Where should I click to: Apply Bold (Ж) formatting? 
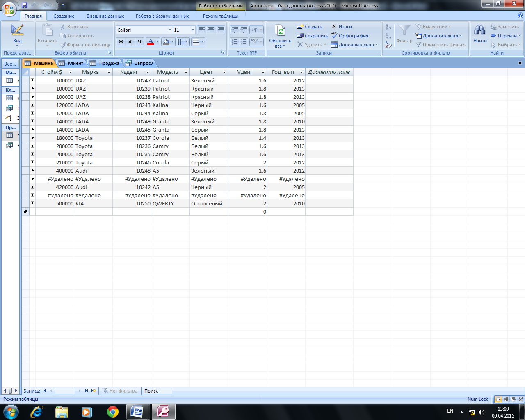[x=121, y=41]
